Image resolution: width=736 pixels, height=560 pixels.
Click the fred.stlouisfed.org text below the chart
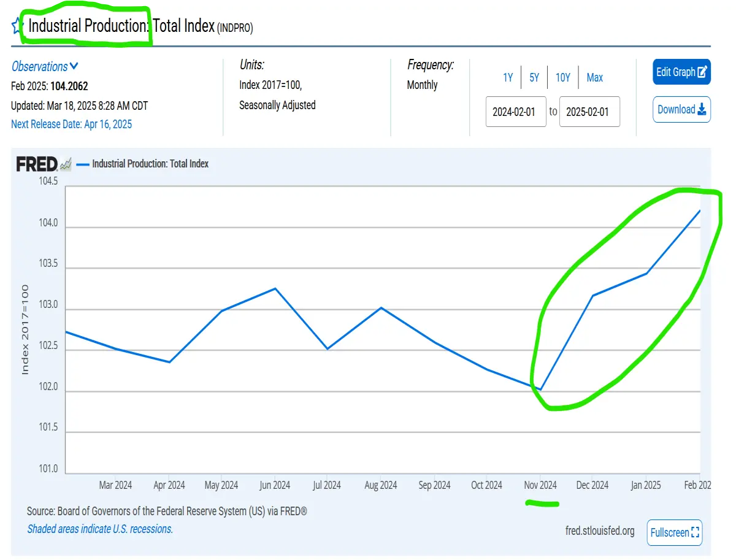point(600,531)
